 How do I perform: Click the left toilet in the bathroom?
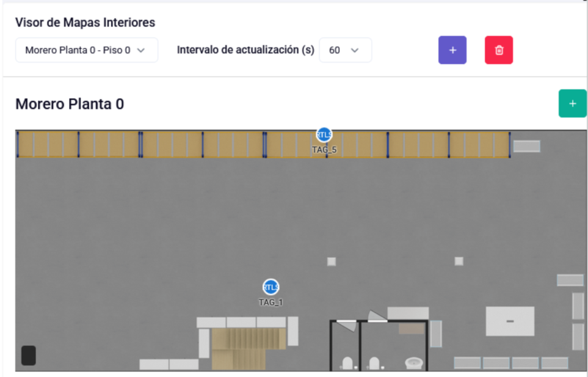pyautogui.click(x=347, y=363)
